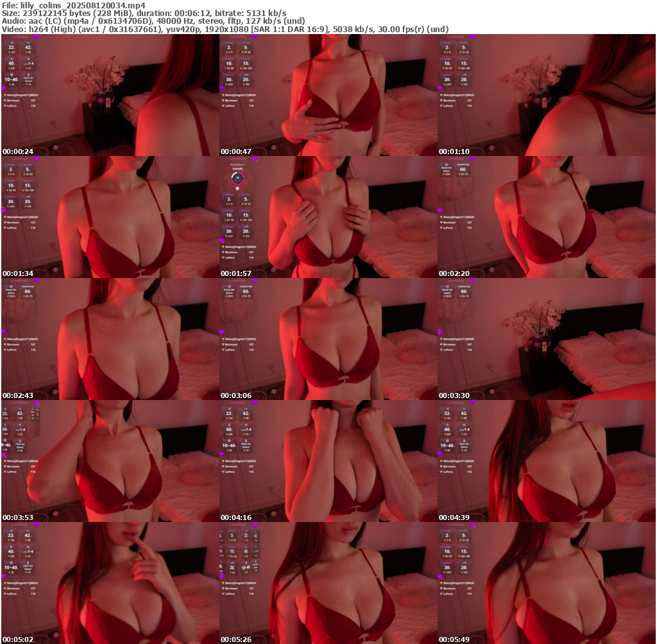The image size is (657, 644).
Task: Select the thumbnail stamped 00:05:26
Action: tap(328, 583)
